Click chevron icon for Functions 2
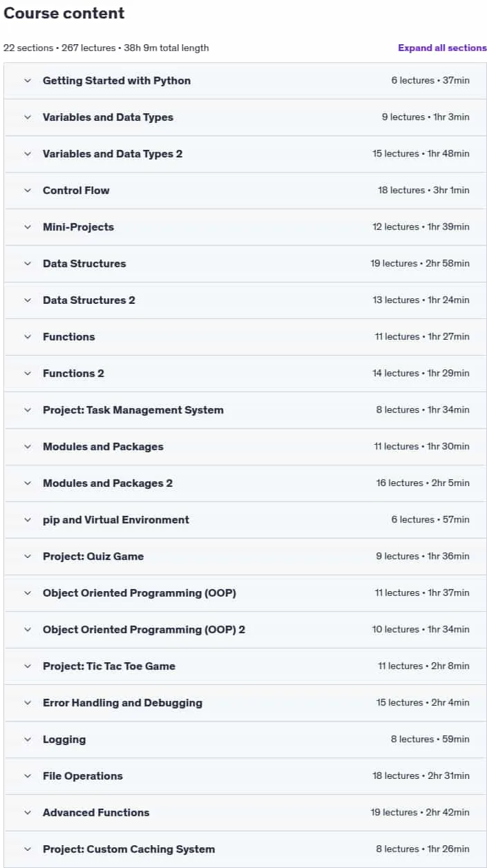Screen dimensions: 487x868 click(28, 374)
